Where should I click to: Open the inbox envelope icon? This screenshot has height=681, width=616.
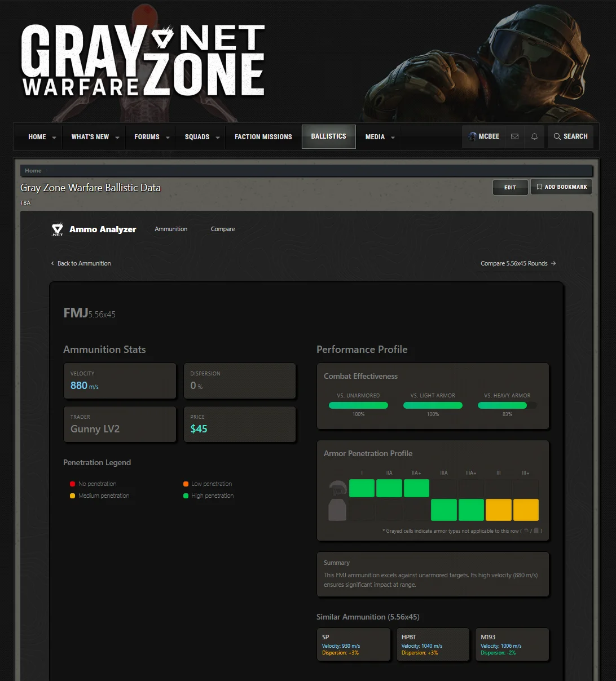tap(514, 136)
